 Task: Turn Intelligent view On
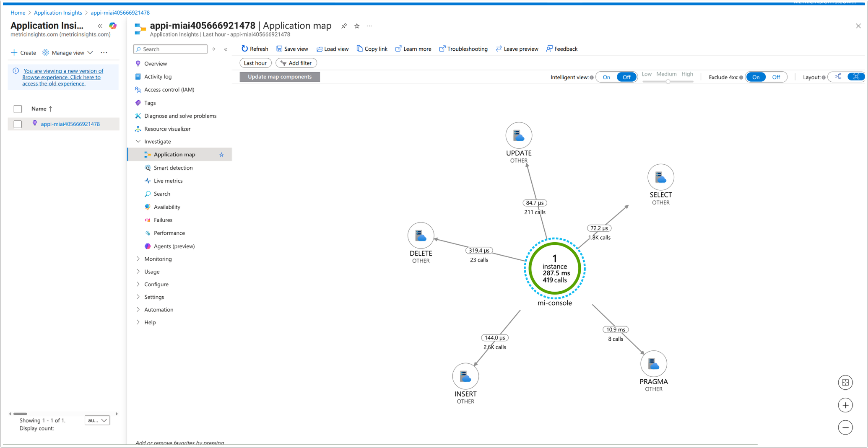coord(606,77)
